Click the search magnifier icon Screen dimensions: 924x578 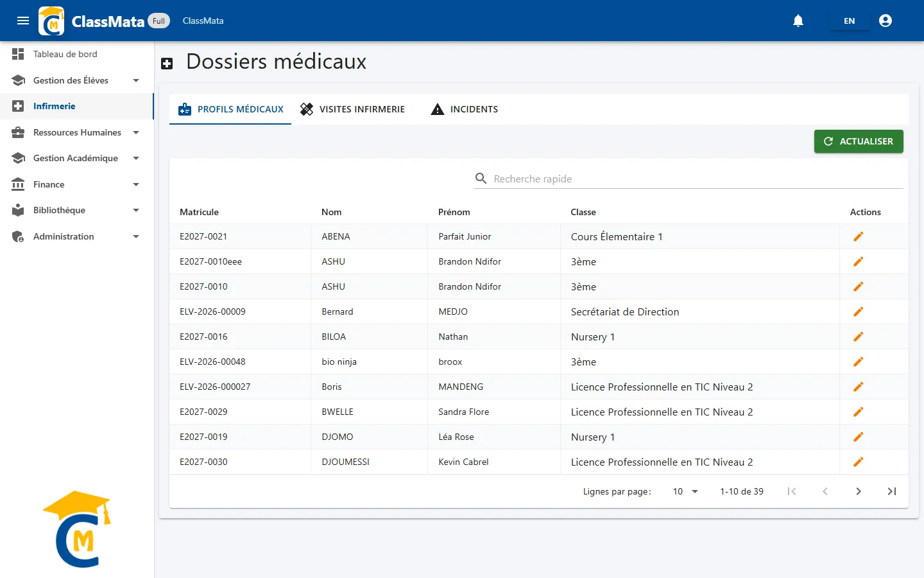pyautogui.click(x=481, y=178)
